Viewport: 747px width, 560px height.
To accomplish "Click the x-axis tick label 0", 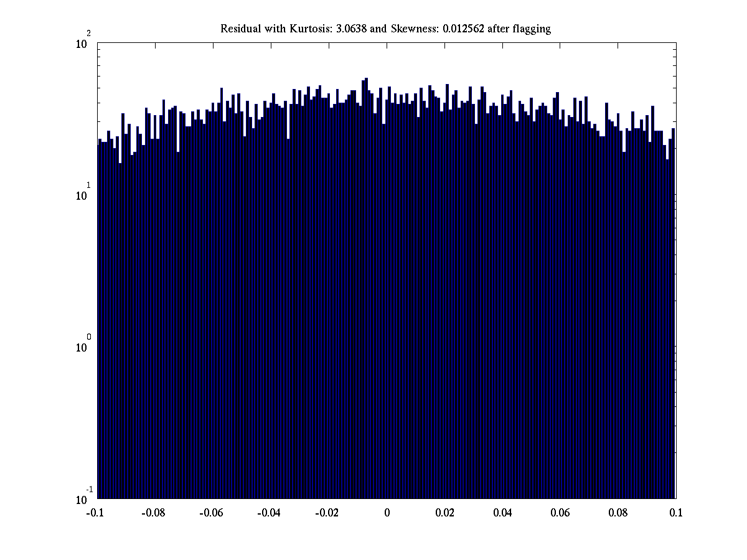I will tap(387, 513).
